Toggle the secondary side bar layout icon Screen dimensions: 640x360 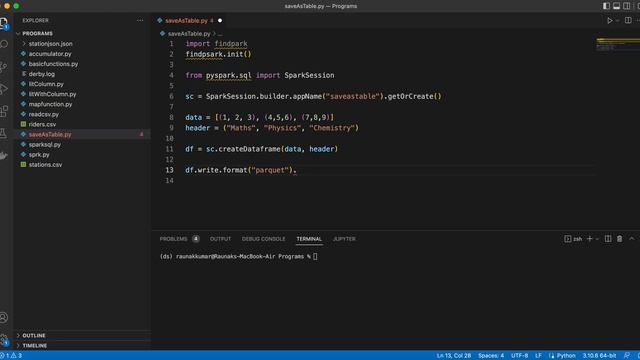tap(627, 6)
